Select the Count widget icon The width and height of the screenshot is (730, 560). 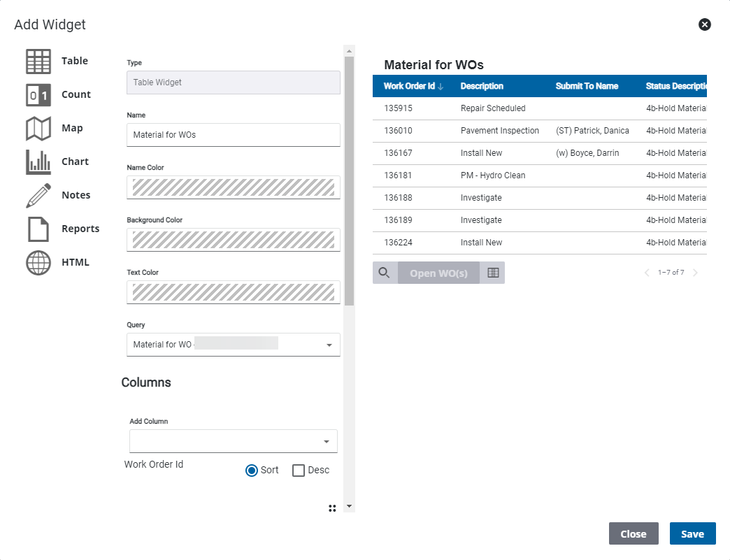coord(38,95)
